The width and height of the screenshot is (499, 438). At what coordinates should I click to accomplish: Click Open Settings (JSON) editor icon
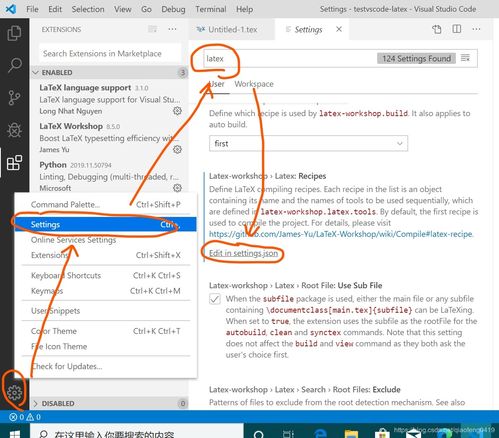pyautogui.click(x=437, y=29)
